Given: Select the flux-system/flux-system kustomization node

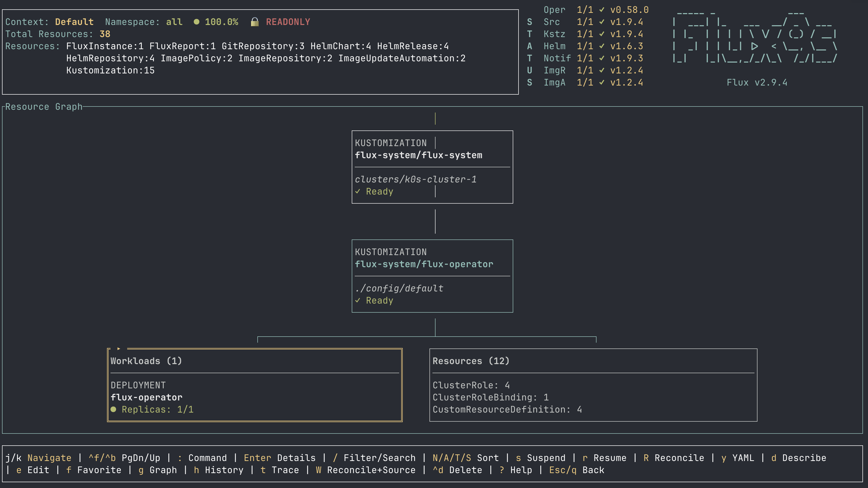Looking at the screenshot, I should [x=432, y=167].
